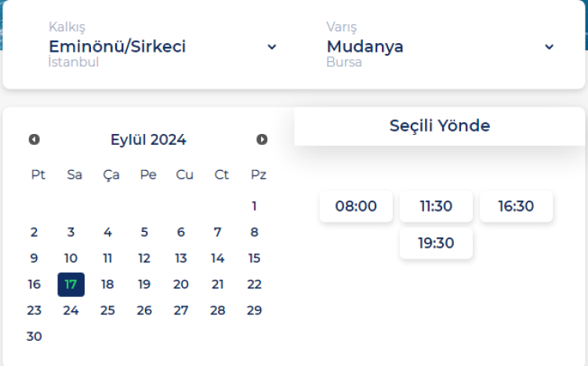This screenshot has width=588, height=366.
Task: Pick September 24 as travel date
Action: [71, 310]
